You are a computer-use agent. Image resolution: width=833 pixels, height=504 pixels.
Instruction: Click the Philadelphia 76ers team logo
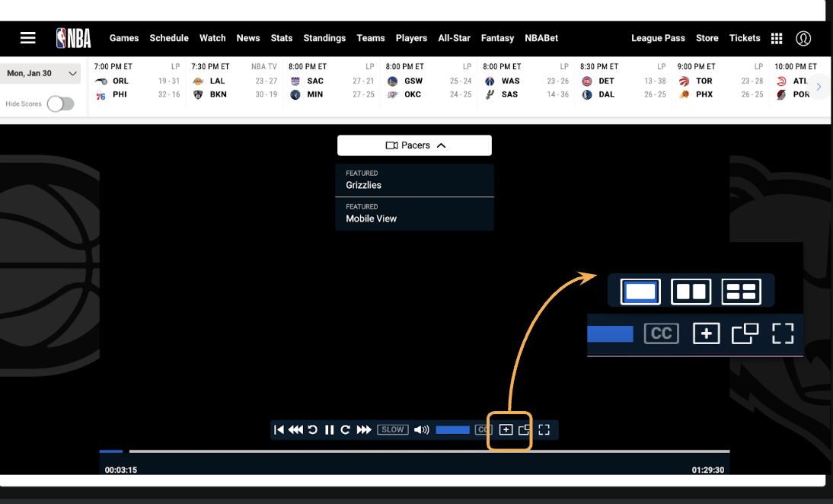pyautogui.click(x=101, y=95)
